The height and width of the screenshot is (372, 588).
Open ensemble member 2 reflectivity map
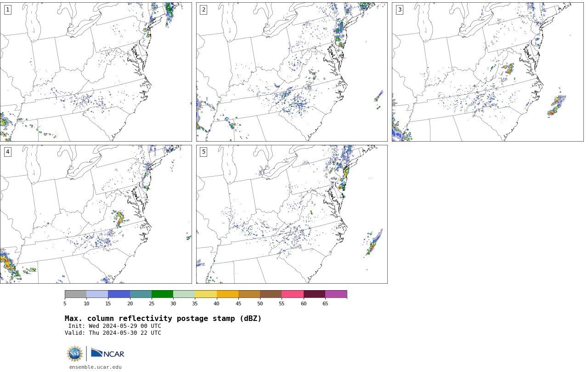point(292,72)
